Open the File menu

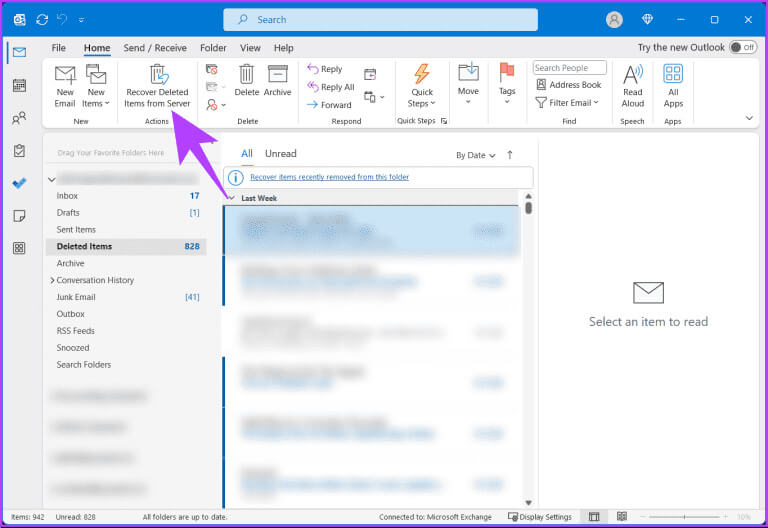[x=59, y=48]
